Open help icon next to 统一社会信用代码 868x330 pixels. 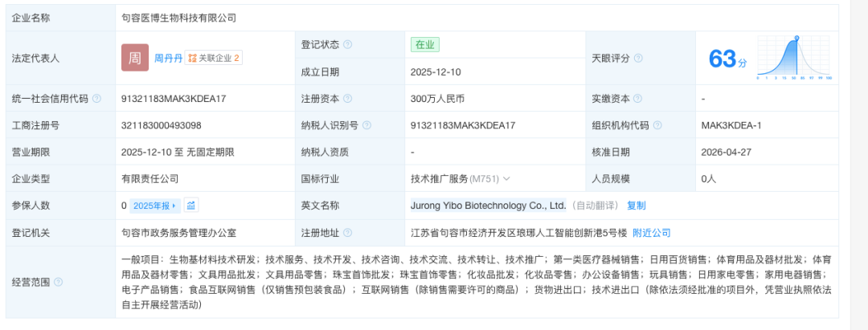click(x=97, y=99)
